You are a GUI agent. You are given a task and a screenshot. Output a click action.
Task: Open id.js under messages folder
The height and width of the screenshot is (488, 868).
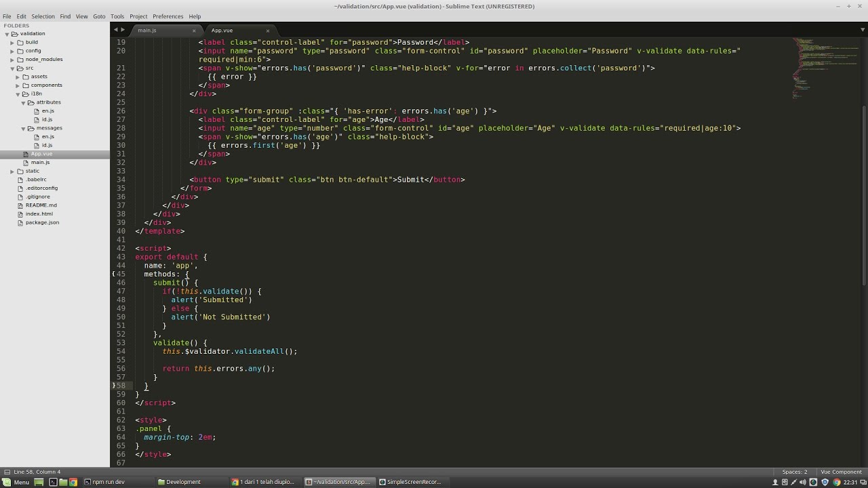(x=47, y=145)
